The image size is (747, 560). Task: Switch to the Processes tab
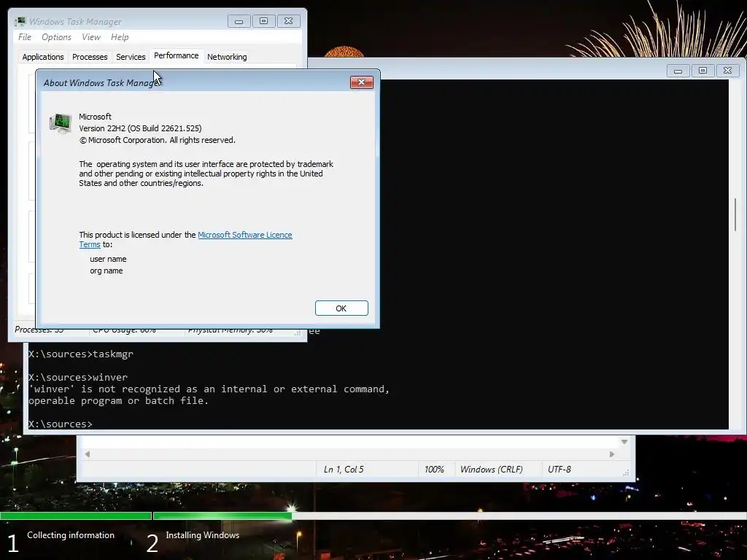pyautogui.click(x=90, y=57)
